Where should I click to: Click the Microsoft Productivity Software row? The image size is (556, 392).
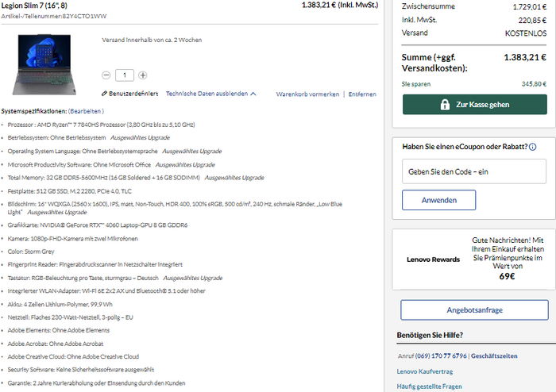[x=111, y=165]
